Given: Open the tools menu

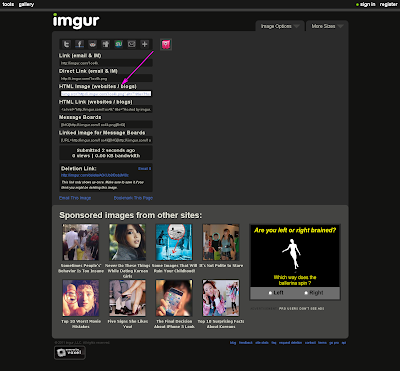Looking at the screenshot, I should point(8,4).
